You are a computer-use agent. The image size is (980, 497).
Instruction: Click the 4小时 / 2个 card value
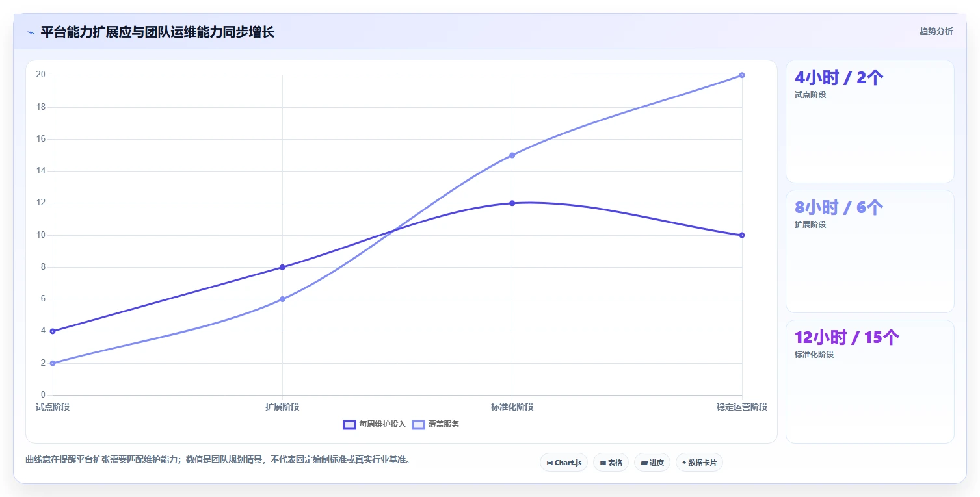(839, 78)
